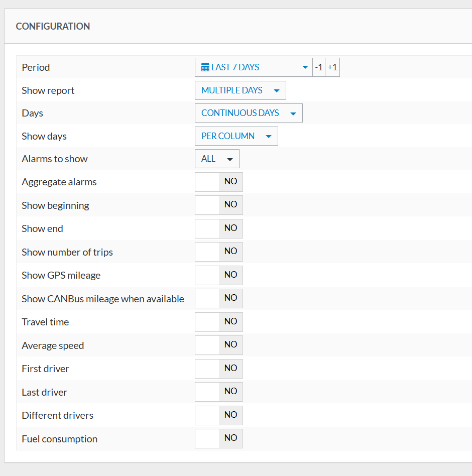Open the Per Column show days dropdown
Screen dimensions: 472x476
pos(236,136)
